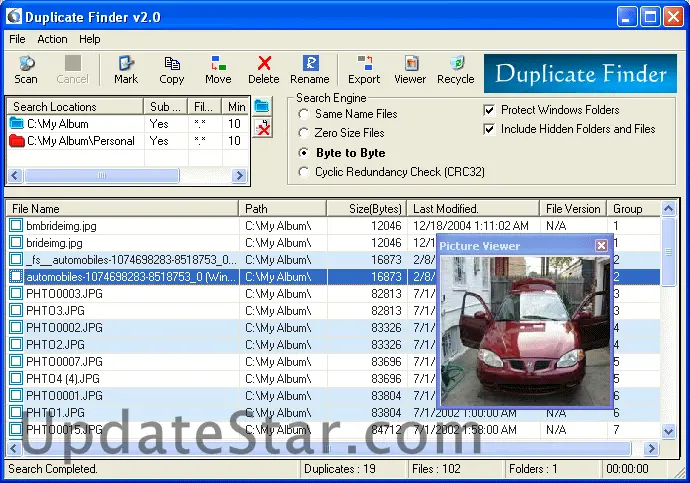The width and height of the screenshot is (690, 483).
Task: Click the Search Locations column header
Action: [x=75, y=106]
